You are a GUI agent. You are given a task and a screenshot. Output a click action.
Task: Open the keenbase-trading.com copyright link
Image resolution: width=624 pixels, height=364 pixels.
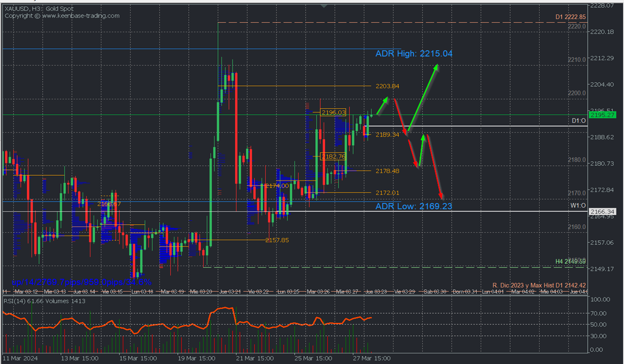62,16
